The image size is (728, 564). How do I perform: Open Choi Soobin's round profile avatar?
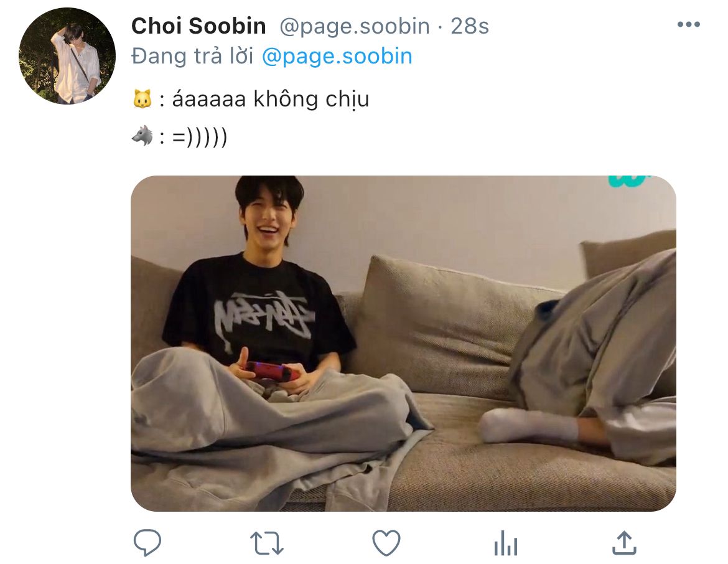(x=67, y=56)
